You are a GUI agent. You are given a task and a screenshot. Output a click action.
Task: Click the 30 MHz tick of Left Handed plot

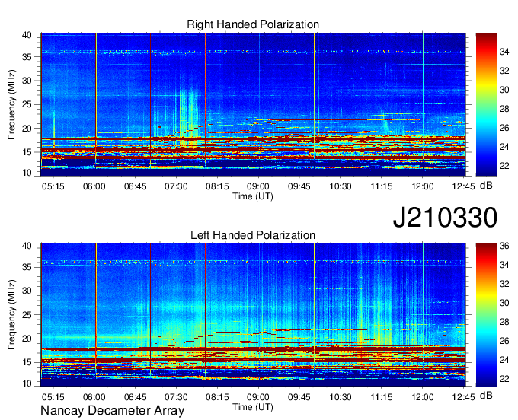(27, 291)
